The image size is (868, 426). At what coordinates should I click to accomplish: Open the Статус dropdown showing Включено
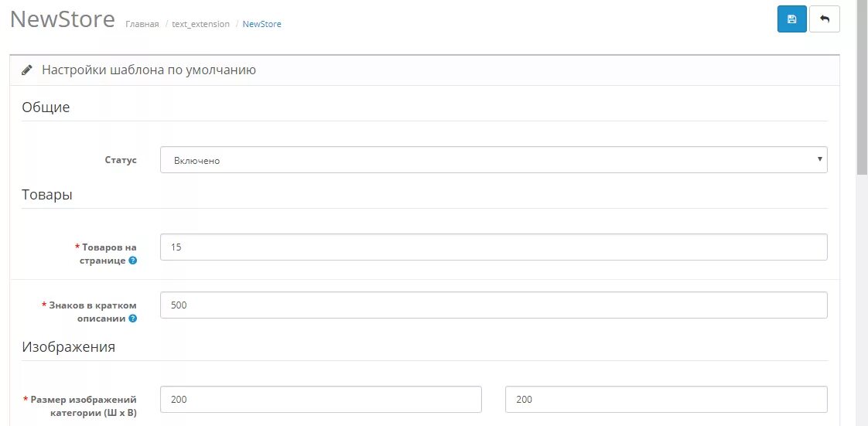click(494, 160)
